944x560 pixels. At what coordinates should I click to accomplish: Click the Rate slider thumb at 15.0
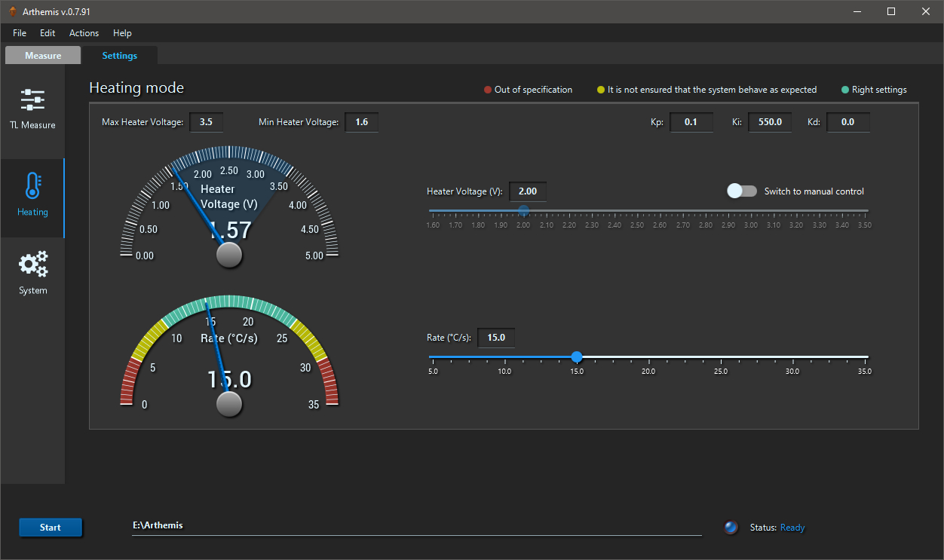pos(577,357)
